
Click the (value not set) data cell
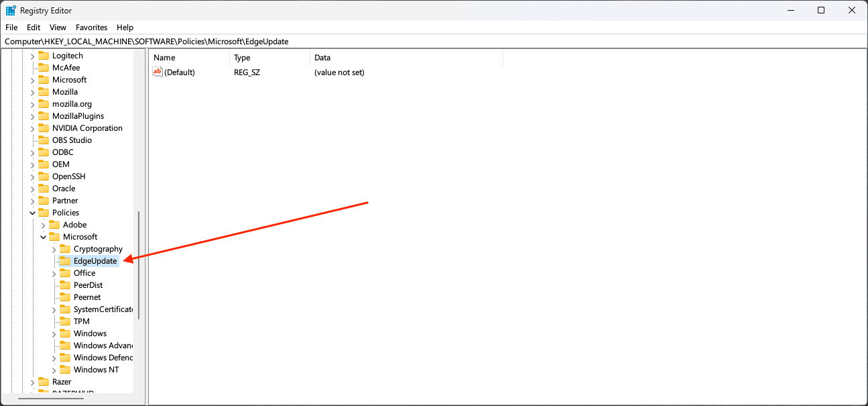339,72
